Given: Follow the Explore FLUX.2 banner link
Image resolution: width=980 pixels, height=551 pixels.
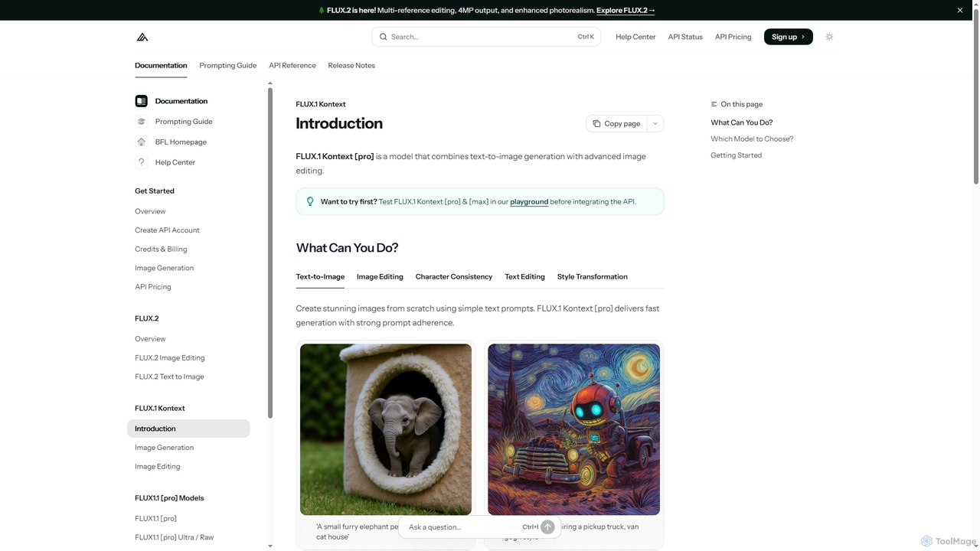Looking at the screenshot, I should [626, 11].
